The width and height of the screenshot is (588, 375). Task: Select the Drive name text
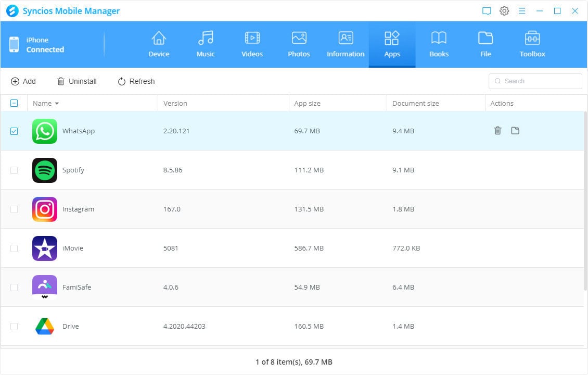70,326
